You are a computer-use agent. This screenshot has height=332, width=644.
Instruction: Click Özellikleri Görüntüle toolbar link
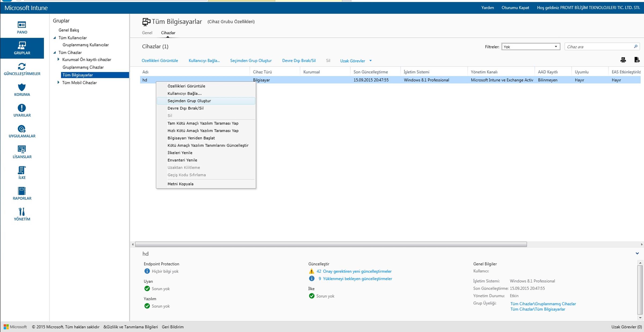tap(160, 61)
